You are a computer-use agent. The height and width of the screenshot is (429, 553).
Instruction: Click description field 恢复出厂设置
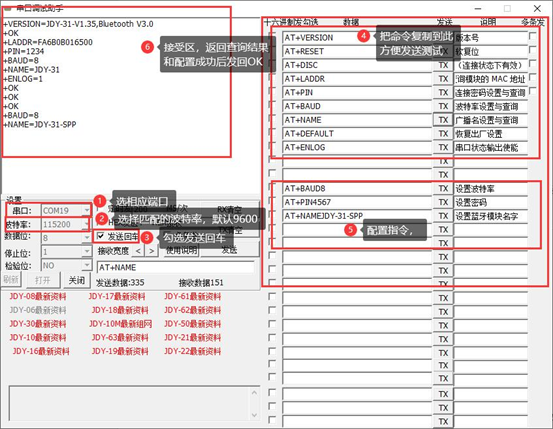(491, 134)
